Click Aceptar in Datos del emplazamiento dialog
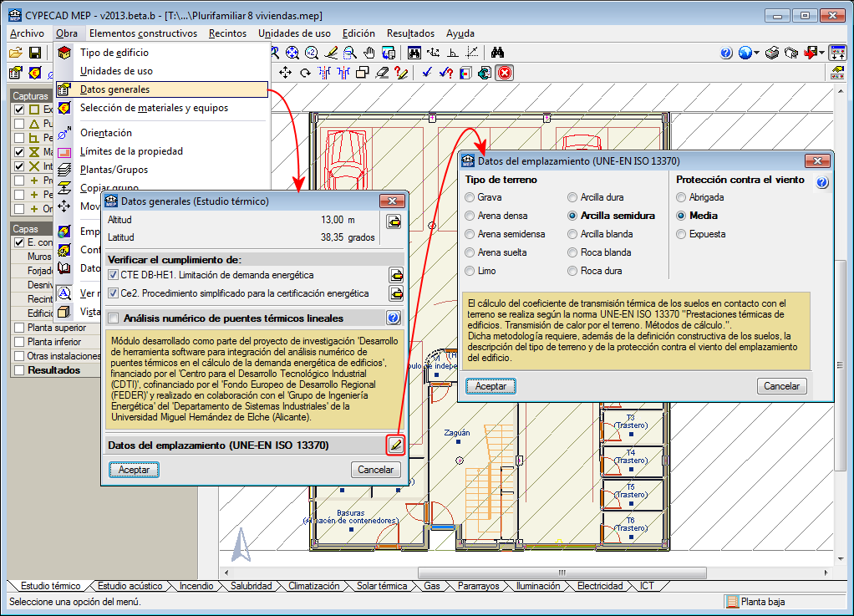Screen dimensions: 854x616 491,386
